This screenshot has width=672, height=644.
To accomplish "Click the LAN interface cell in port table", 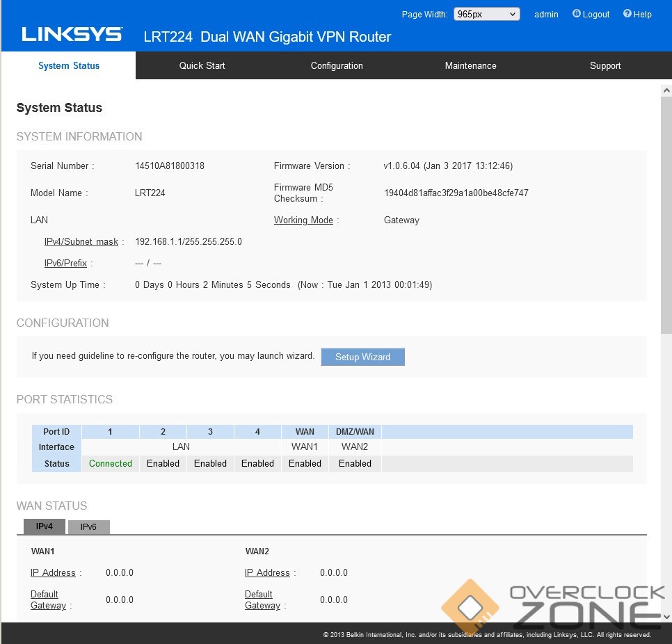I will click(x=181, y=446).
